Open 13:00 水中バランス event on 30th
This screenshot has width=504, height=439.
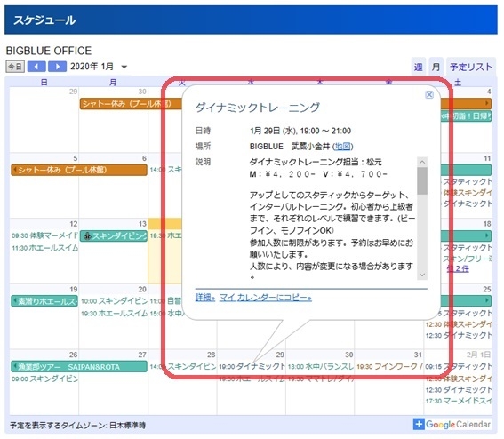coord(321,366)
